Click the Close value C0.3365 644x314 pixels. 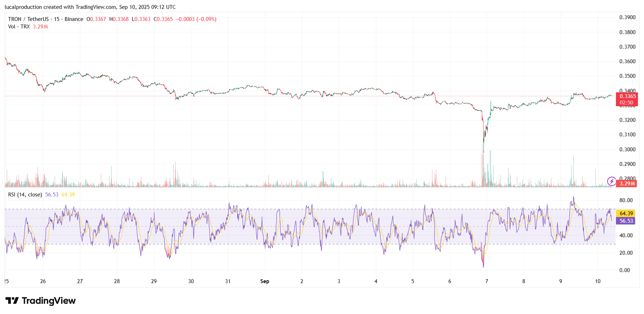(x=163, y=19)
